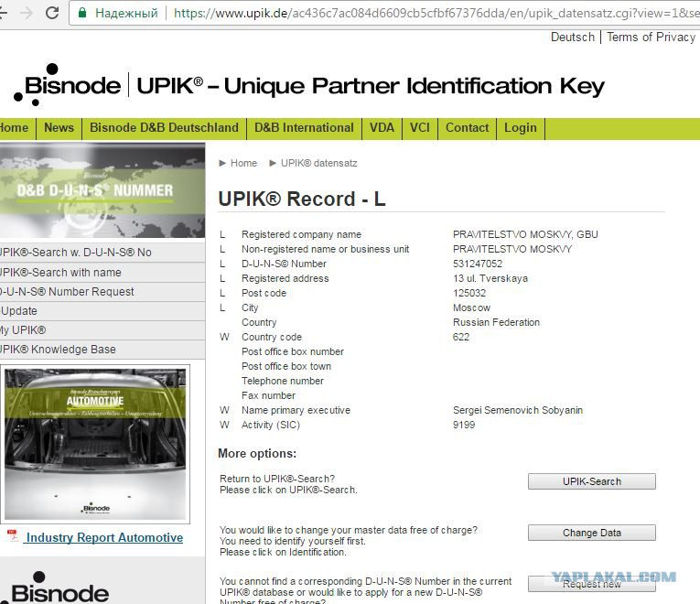Select executive name Sergei Semenovich Sobyanin
This screenshot has height=604, width=700.
pos(517,410)
